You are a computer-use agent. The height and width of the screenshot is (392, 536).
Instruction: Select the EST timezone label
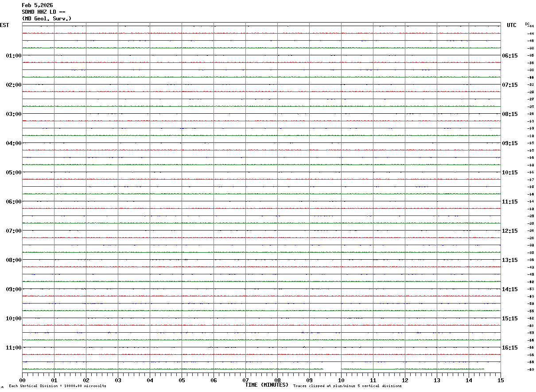(4, 25)
